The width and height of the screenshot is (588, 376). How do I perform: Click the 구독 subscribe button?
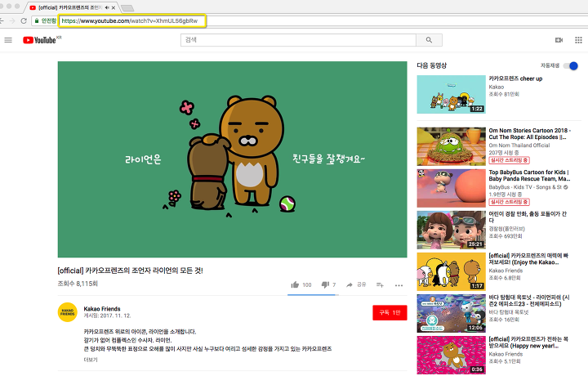tap(390, 312)
